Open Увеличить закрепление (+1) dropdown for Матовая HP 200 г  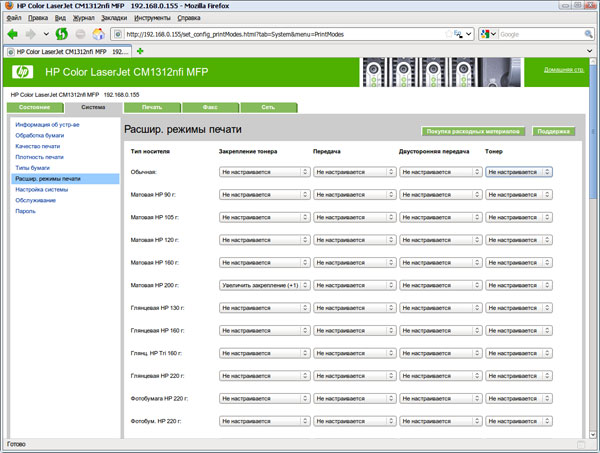[264, 285]
